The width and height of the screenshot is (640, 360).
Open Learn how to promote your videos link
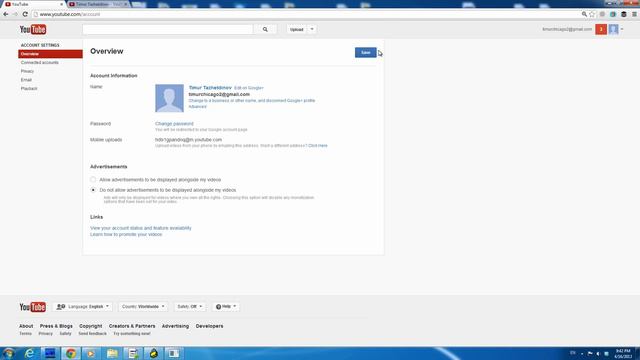pos(126,235)
